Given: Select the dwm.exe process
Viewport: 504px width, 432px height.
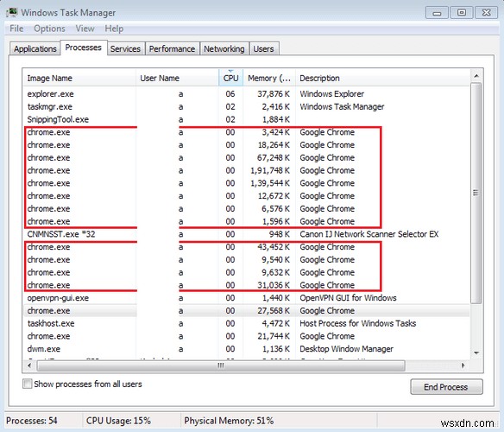Looking at the screenshot, I should pos(247,349).
